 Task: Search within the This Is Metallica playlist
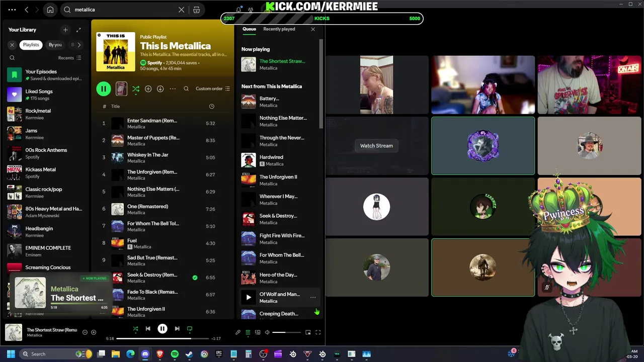(186, 89)
